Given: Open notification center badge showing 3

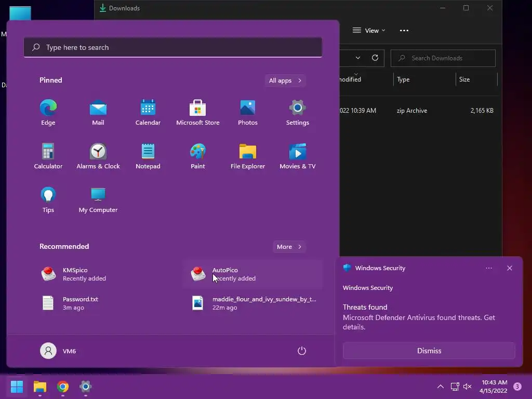Looking at the screenshot, I should point(517,387).
